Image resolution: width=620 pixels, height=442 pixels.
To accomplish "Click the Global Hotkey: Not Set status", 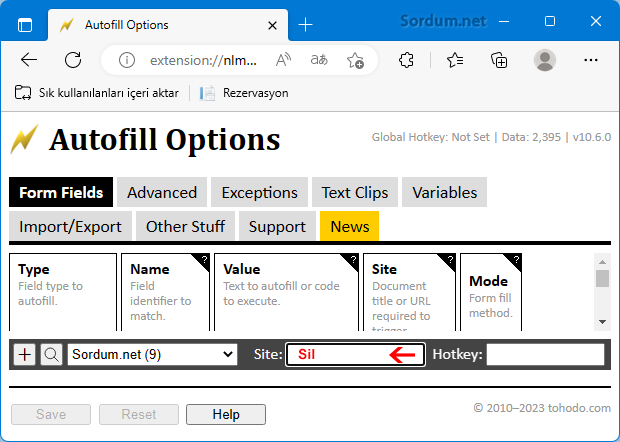I will click(x=431, y=137).
